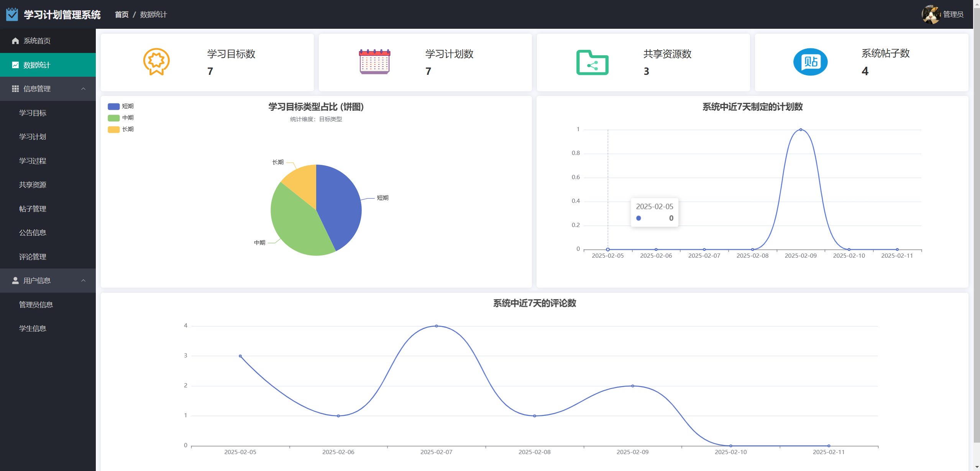The image size is (980, 471).
Task: Click the orange medal goal icon
Action: click(156, 62)
